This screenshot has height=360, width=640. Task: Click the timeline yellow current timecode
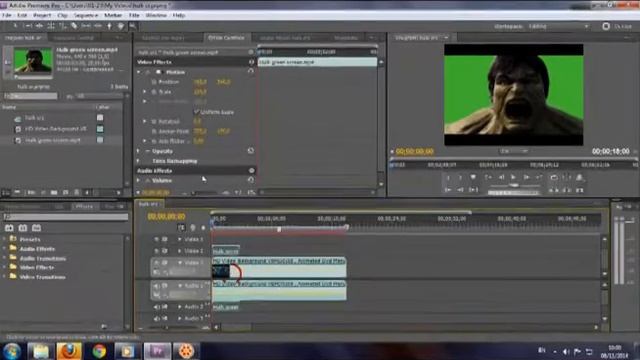click(x=166, y=216)
